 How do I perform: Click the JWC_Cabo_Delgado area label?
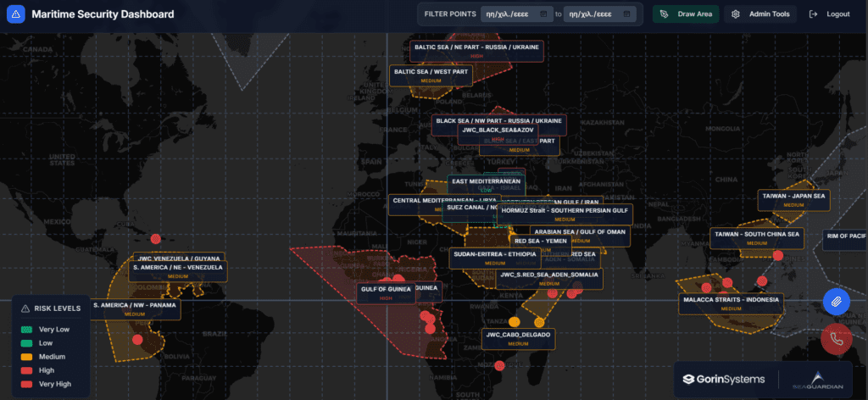pos(518,338)
